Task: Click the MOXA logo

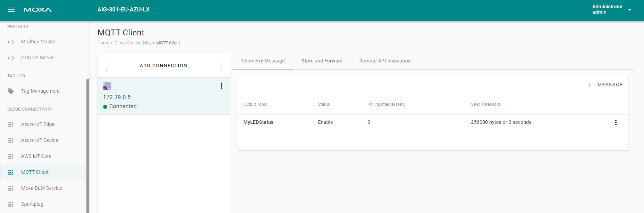Action: (x=38, y=10)
